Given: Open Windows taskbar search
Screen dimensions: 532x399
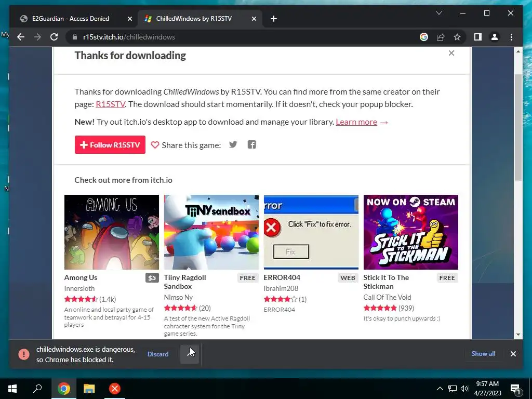Looking at the screenshot, I should click(x=37, y=389).
